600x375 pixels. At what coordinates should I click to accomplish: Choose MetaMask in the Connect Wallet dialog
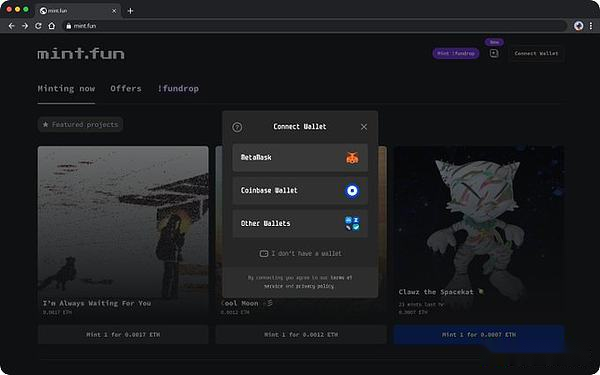point(300,158)
